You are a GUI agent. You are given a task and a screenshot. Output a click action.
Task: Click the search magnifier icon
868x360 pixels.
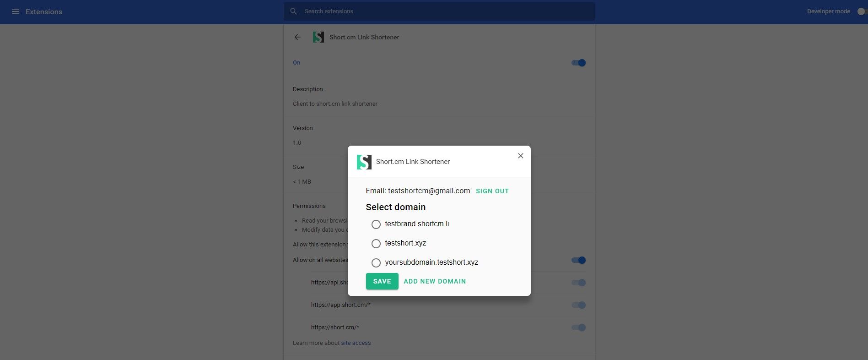tap(294, 11)
